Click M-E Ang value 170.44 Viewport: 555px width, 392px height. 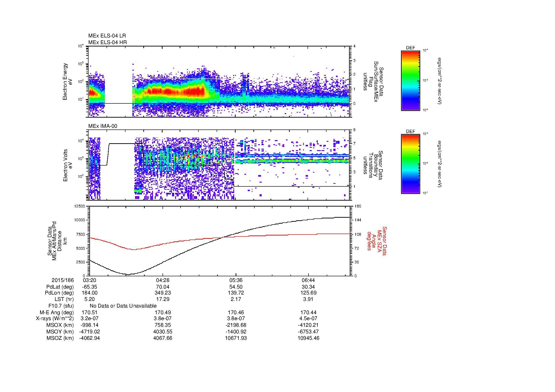pos(308,313)
